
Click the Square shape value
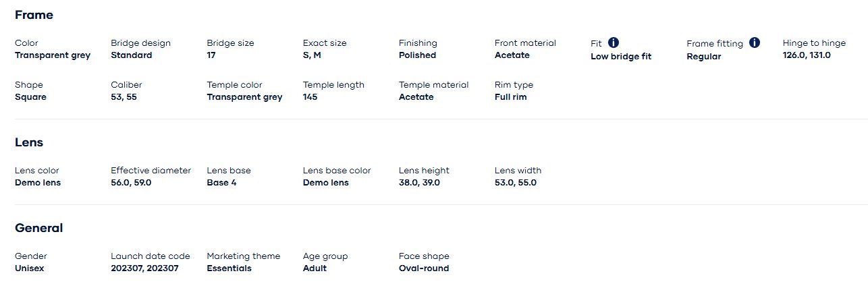30,97
